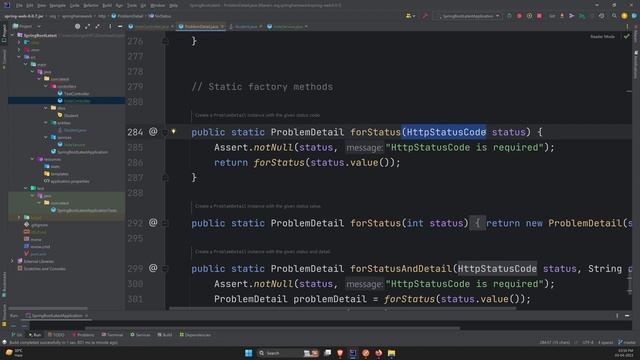Open the Window menu
Viewport: 640px width, 360px height.
pyautogui.click(x=158, y=5)
